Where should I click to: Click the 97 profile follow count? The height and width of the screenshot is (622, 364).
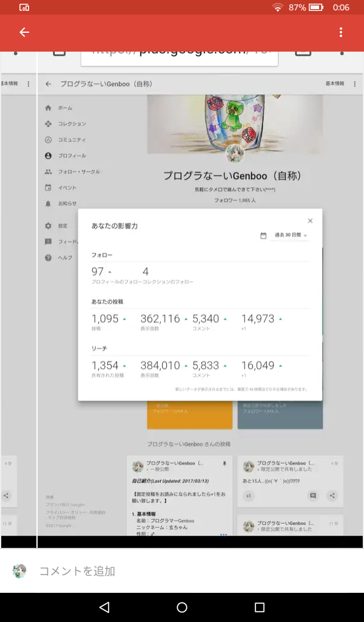click(98, 272)
